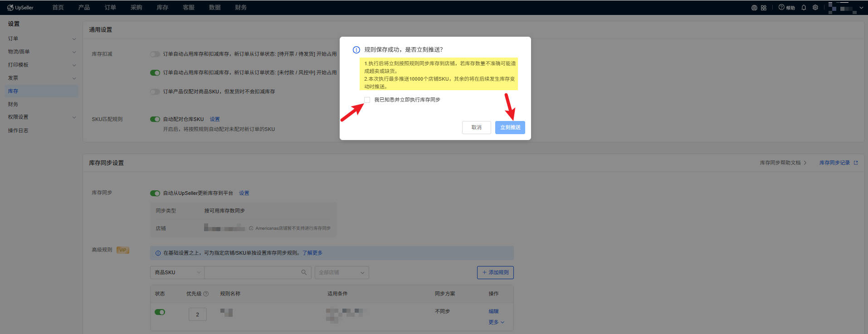The width and height of the screenshot is (868, 334).
Task: Click the 立刻推送 button
Action: [510, 127]
